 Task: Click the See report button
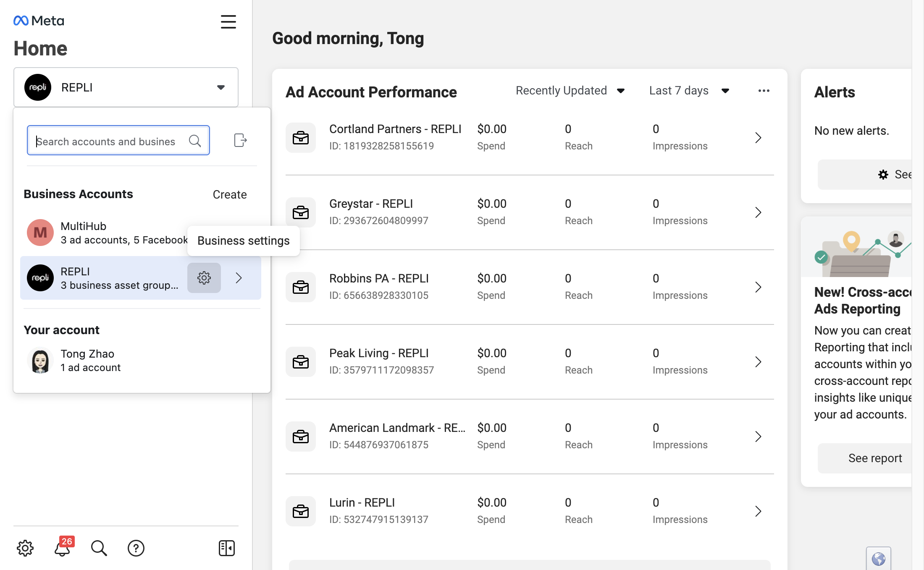pos(875,458)
